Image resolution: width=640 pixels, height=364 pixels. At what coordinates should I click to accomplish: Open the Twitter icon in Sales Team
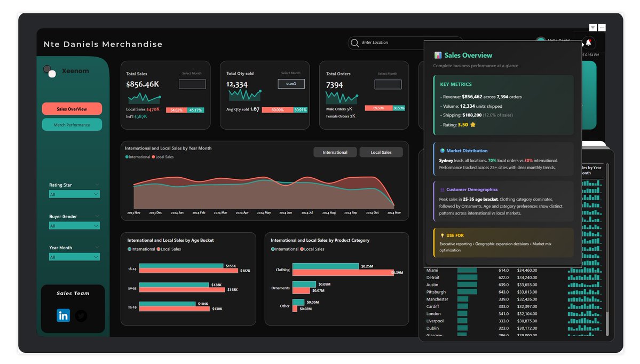[81, 315]
